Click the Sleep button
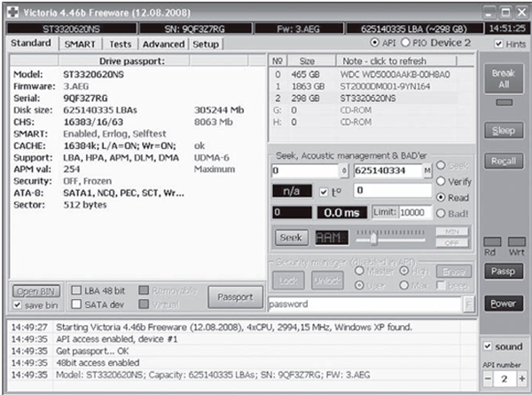 (504, 130)
